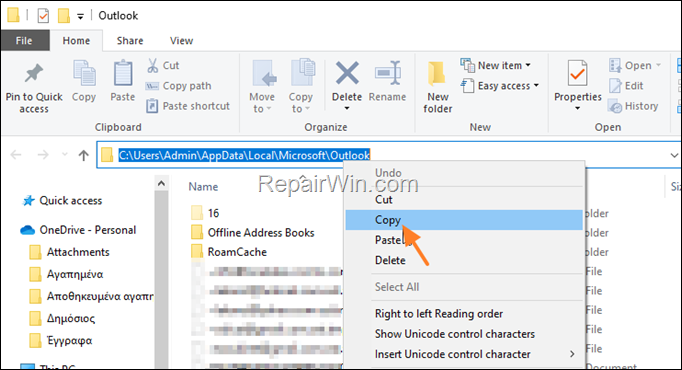Click the Open ribbon button

pos(635,65)
